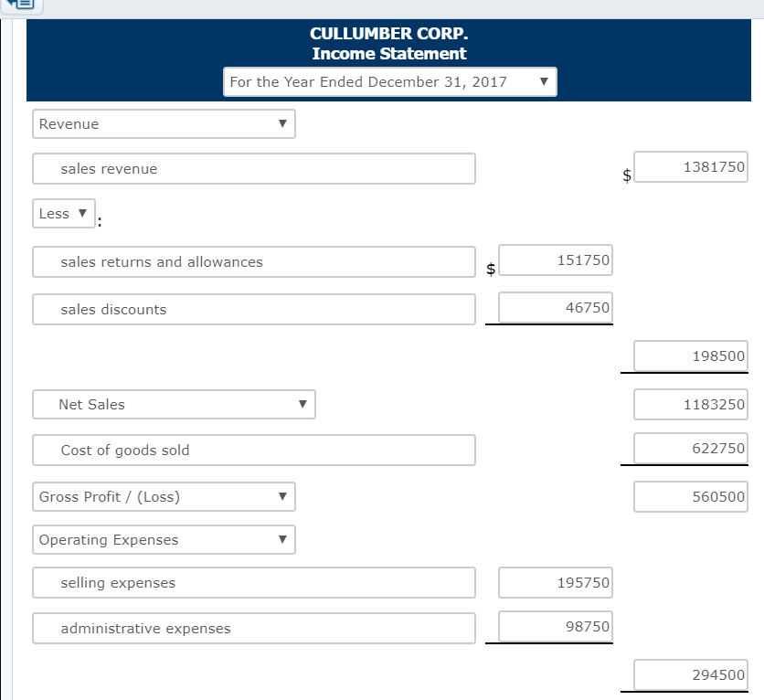Click the administrative expenses amount 98750
This screenshot has width=764, height=700.
(556, 627)
